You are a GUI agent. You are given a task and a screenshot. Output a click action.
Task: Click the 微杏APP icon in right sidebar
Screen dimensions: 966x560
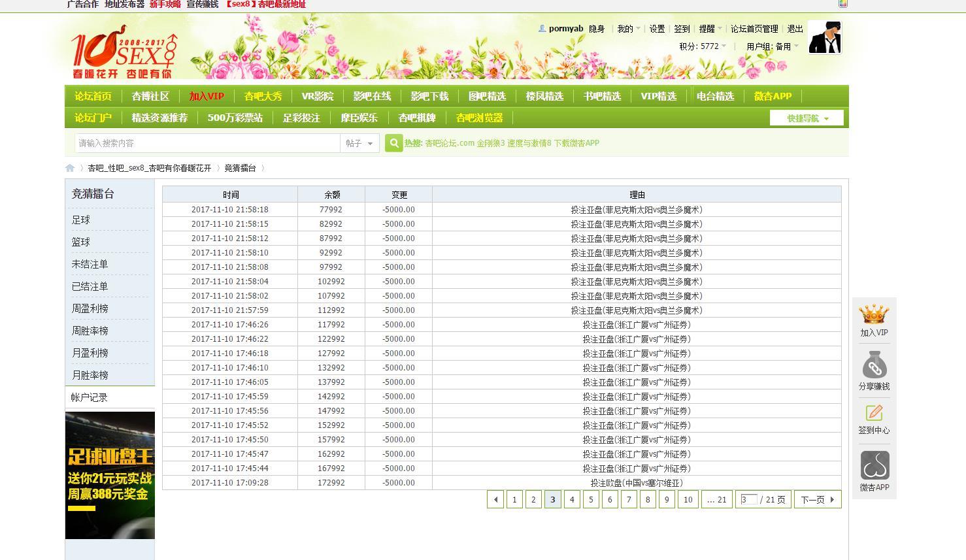pos(874,466)
